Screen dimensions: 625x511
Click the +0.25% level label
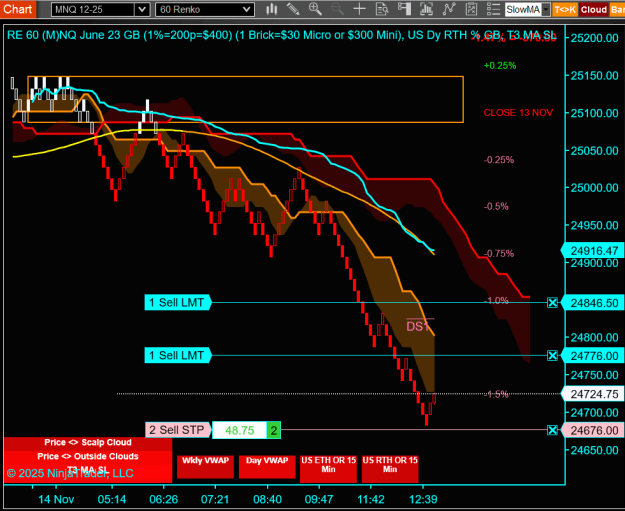[x=500, y=65]
